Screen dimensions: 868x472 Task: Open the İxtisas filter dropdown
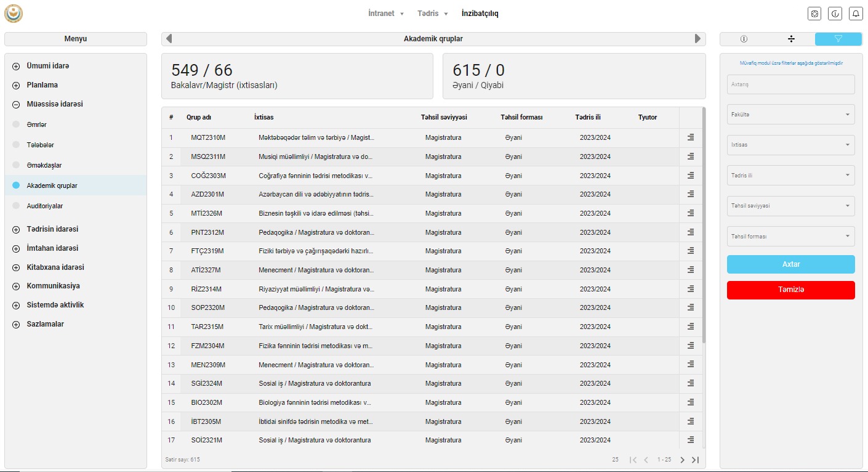pos(791,145)
